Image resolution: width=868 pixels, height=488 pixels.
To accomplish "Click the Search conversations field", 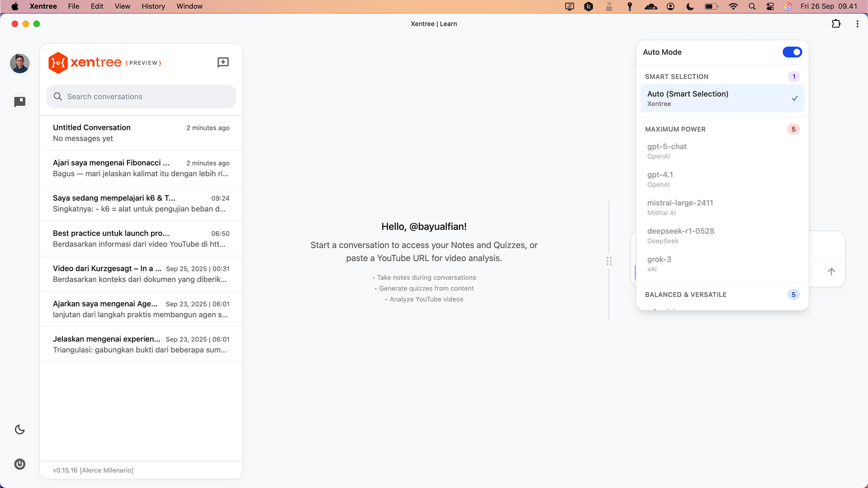I will point(141,97).
